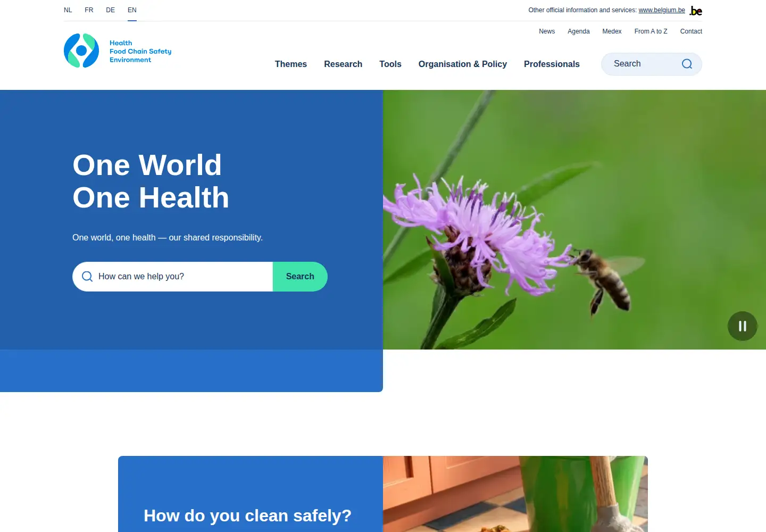The image size is (766, 532).
Task: Open the Themes menu
Action: 291,64
